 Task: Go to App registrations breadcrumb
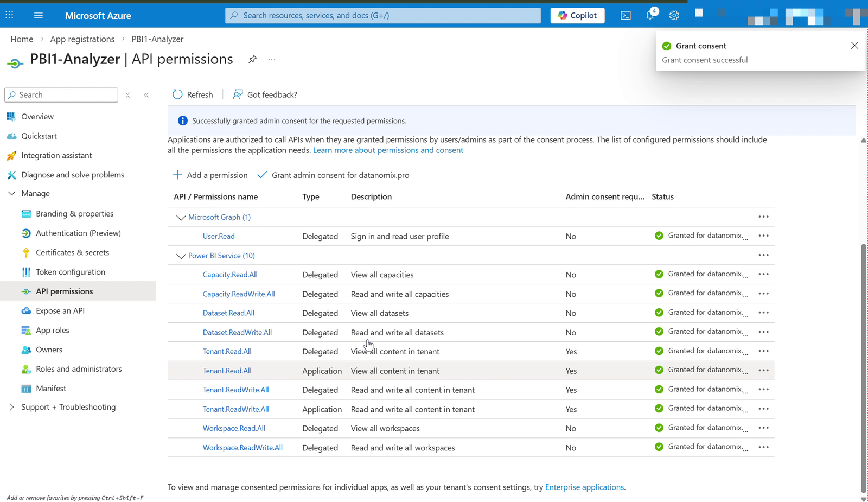pos(82,39)
